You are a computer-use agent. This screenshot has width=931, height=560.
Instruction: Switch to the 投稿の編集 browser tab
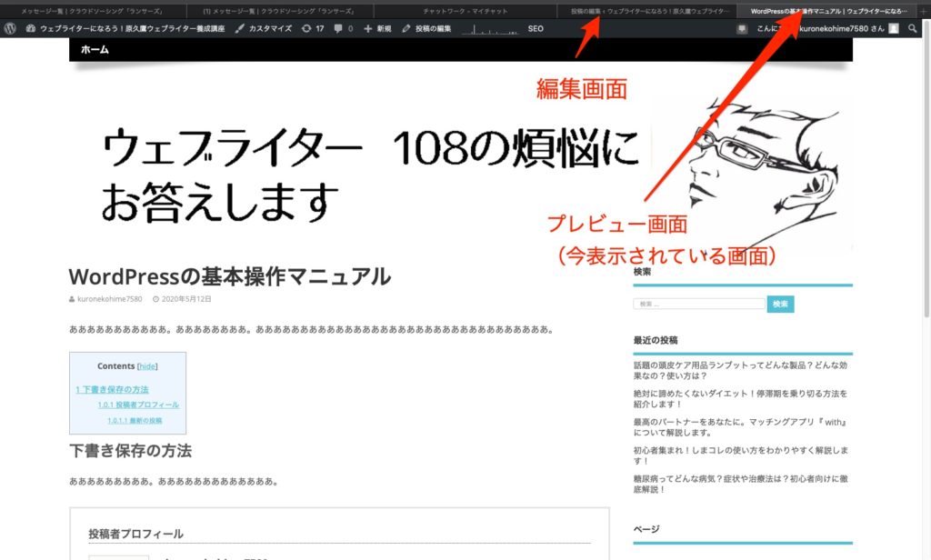pos(649,11)
